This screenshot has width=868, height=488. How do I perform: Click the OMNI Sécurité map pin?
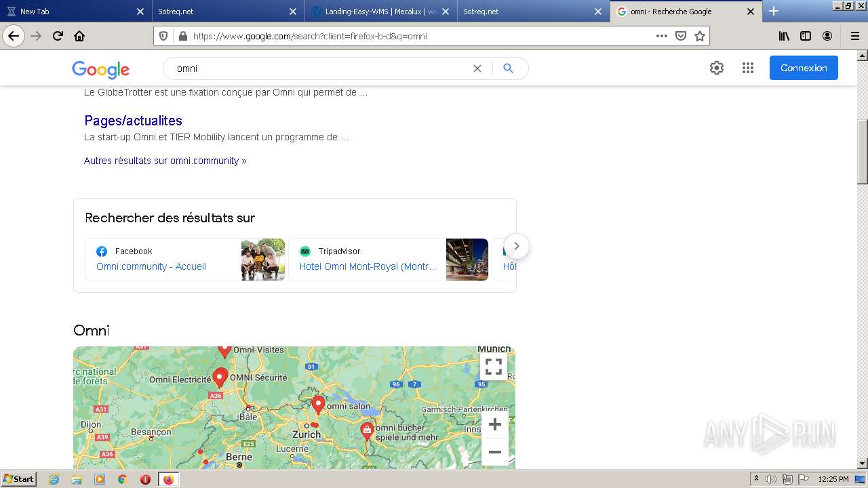220,378
